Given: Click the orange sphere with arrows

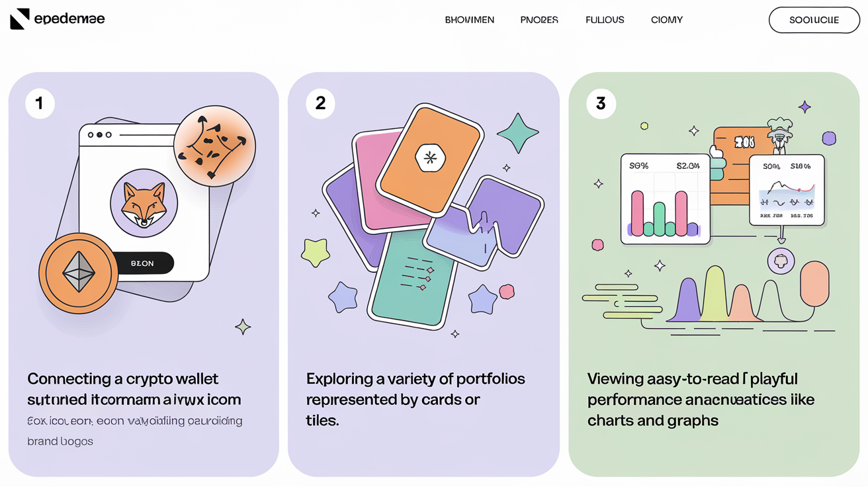Looking at the screenshot, I should pos(214,146).
